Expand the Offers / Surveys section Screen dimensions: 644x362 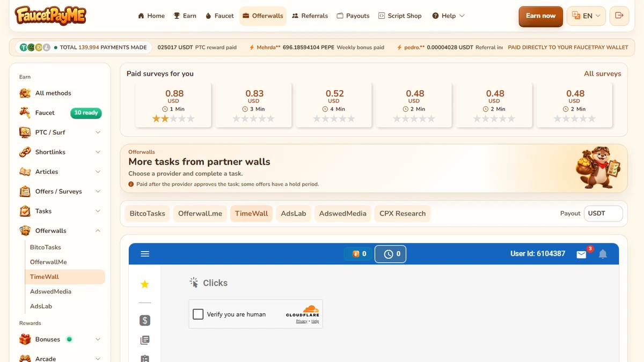click(x=98, y=191)
